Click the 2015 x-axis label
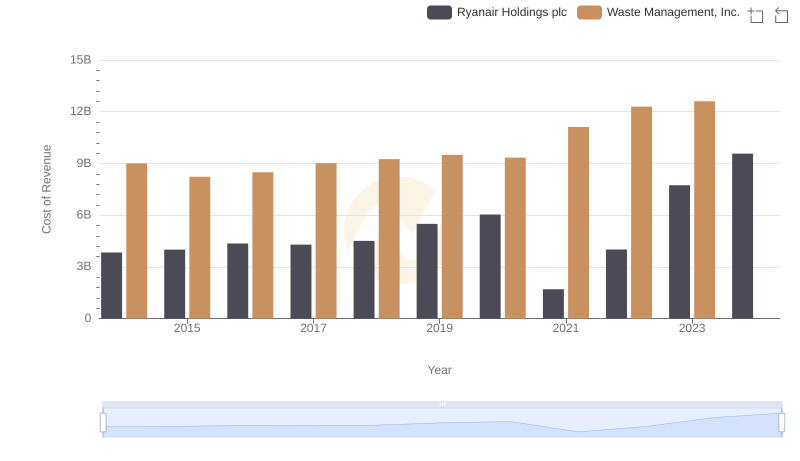The height and width of the screenshot is (461, 800). (x=187, y=328)
